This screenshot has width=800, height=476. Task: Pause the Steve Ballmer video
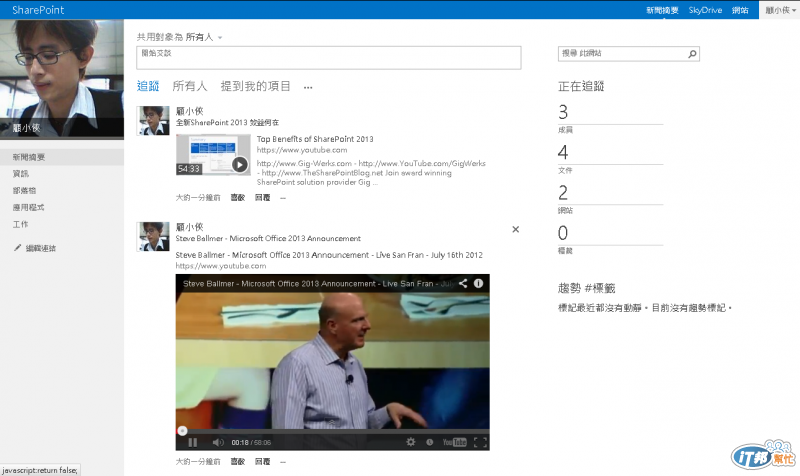pos(193,442)
